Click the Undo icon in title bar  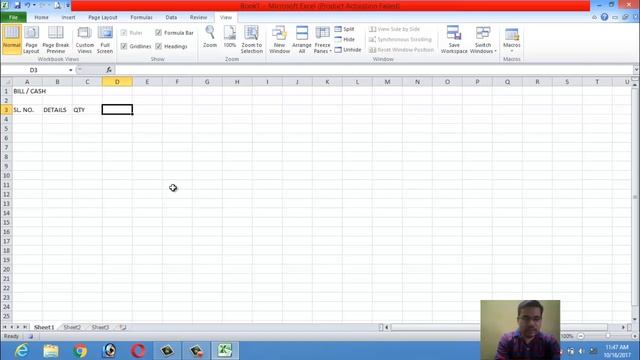(27, 5)
